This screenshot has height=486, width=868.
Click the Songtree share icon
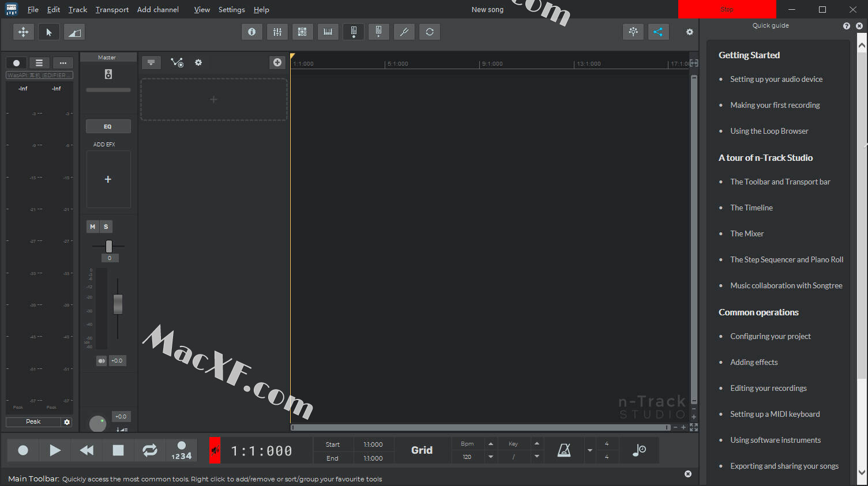(x=658, y=32)
